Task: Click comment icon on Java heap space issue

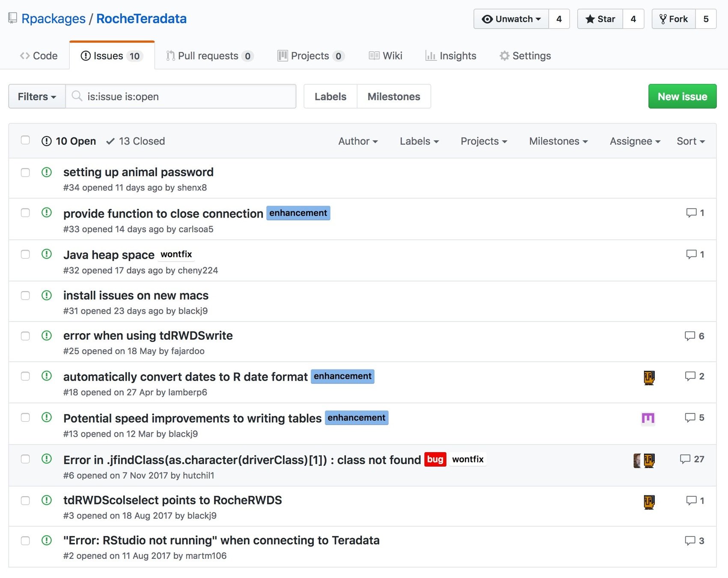Action: point(691,254)
